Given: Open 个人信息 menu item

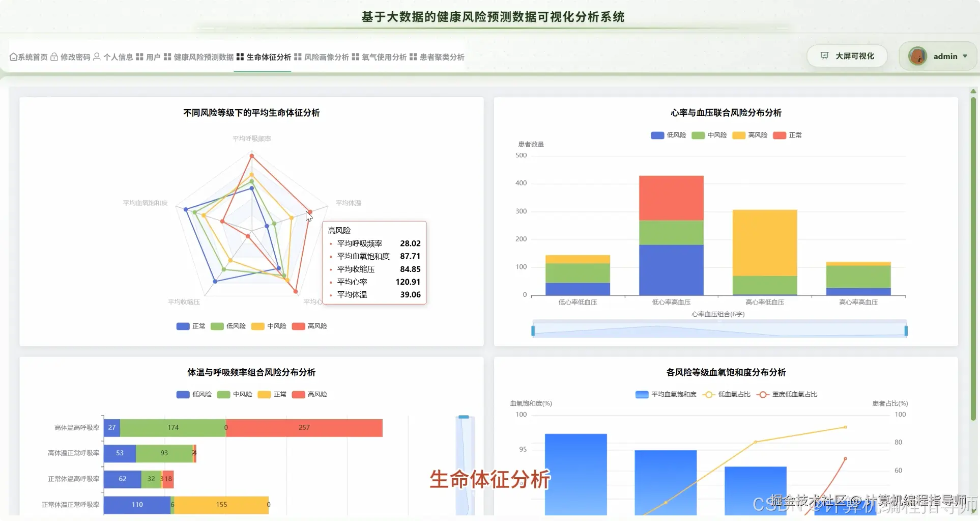Looking at the screenshot, I should click(x=118, y=57).
